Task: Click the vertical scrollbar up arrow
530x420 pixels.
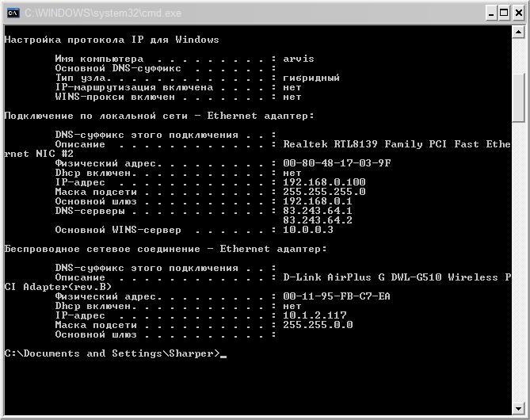Action: point(518,32)
